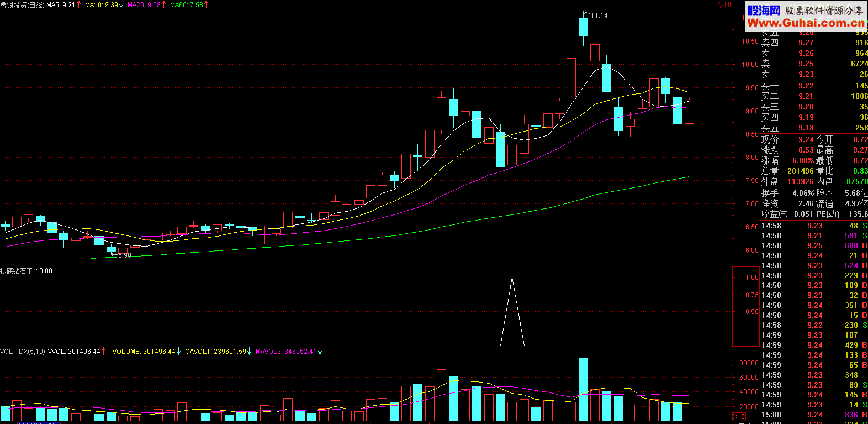
Task: Click the 换手 4.06% turnover rate
Action: point(787,193)
